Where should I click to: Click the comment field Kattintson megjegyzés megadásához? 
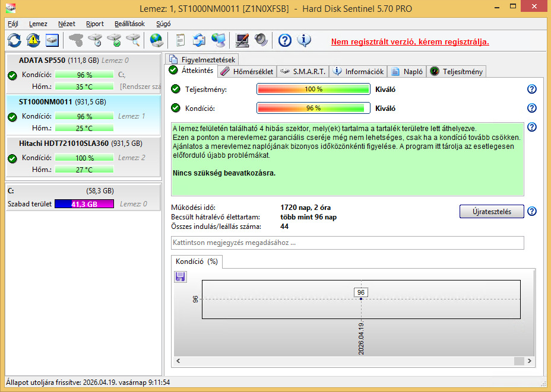[347, 243]
